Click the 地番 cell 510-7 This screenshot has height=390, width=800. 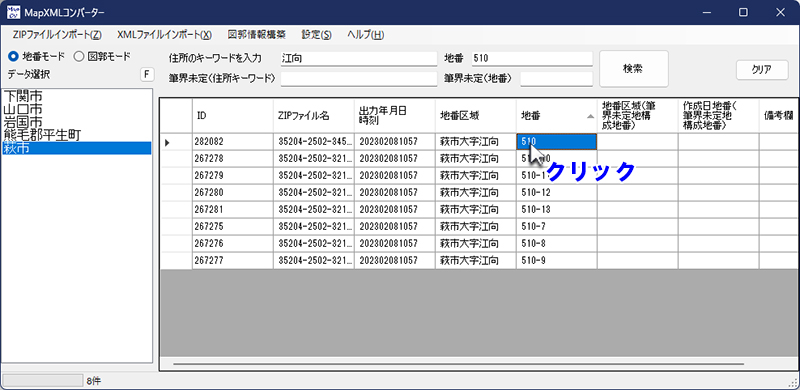click(x=557, y=226)
